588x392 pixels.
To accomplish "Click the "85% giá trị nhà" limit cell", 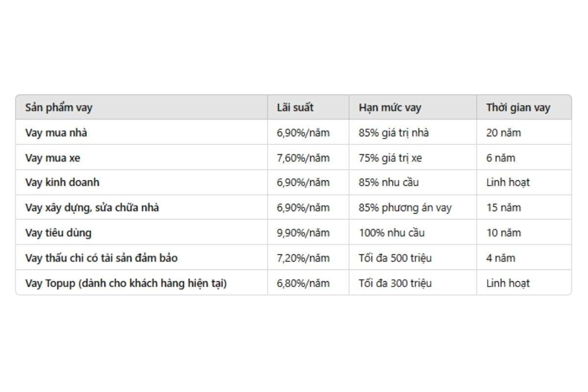I will pos(393,133).
